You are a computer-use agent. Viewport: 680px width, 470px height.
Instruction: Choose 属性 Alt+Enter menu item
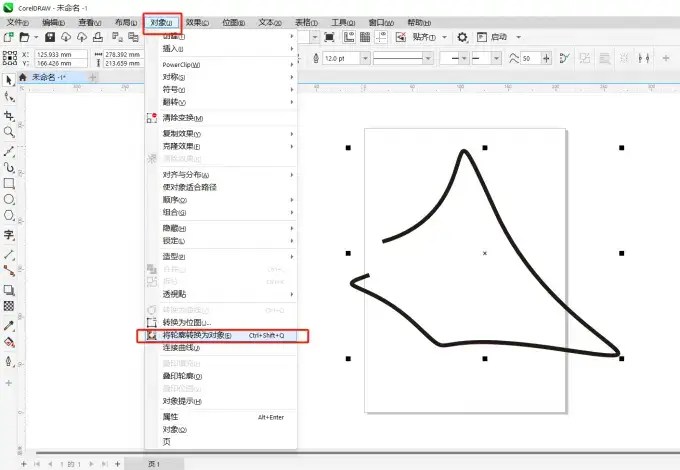click(x=222, y=417)
